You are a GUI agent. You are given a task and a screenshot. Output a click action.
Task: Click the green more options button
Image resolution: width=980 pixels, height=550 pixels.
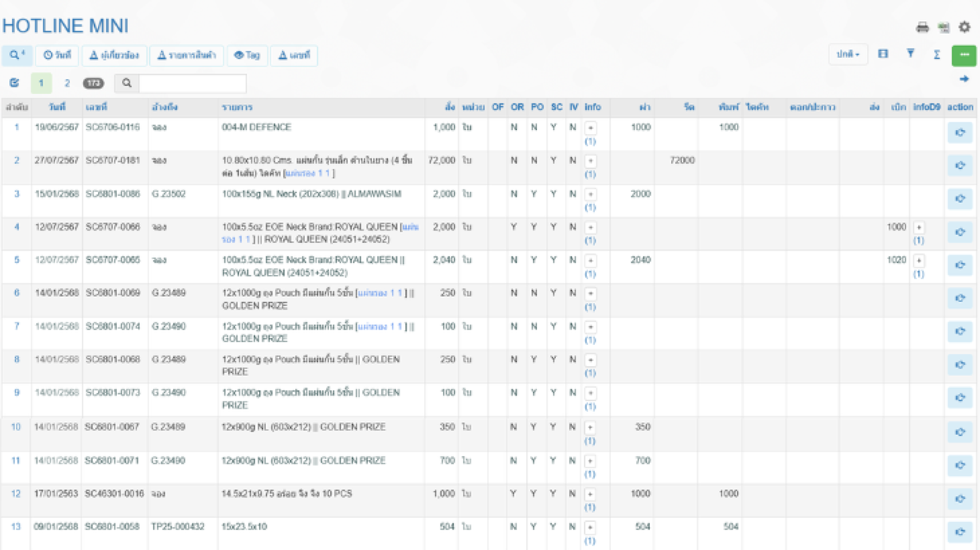click(x=964, y=55)
